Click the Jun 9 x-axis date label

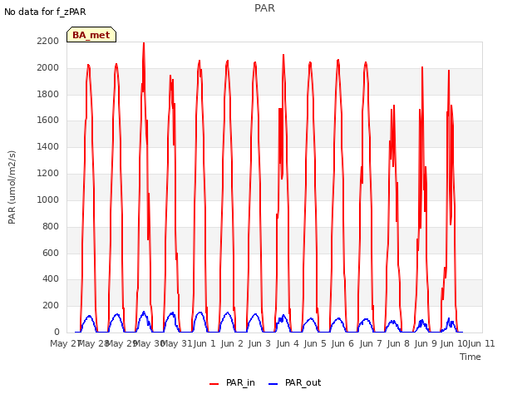(426, 343)
